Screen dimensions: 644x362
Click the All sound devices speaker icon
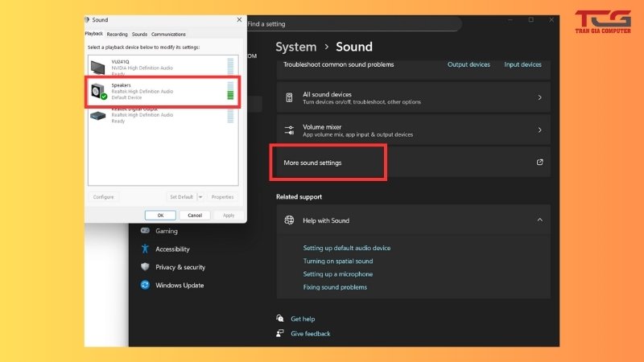click(x=290, y=98)
